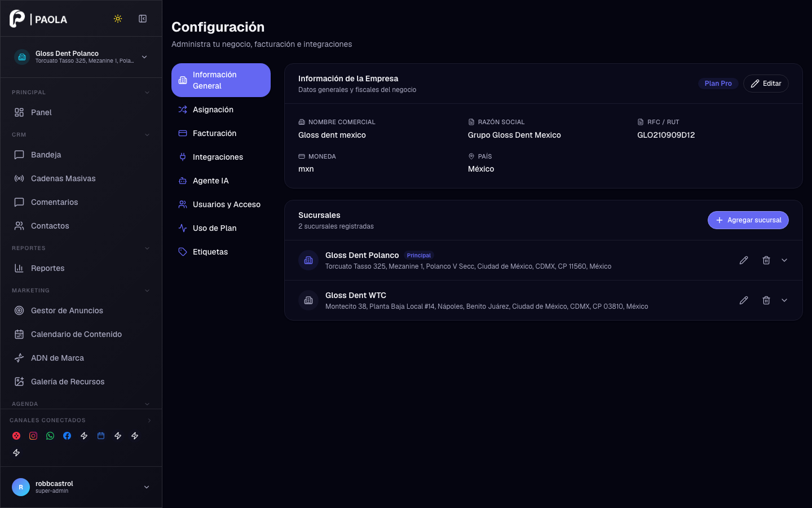
Task: Edit the Gloss Dent WTC branch
Action: 744,300
